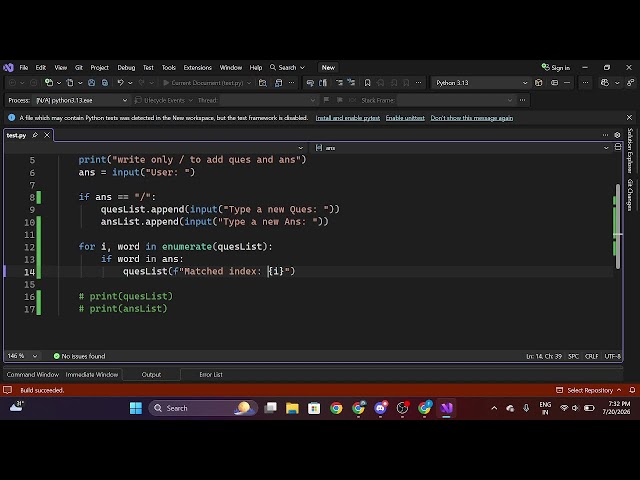Screen dimensions: 640x480
Task: Click the editor vertical scrollbar
Action: (x=618, y=227)
